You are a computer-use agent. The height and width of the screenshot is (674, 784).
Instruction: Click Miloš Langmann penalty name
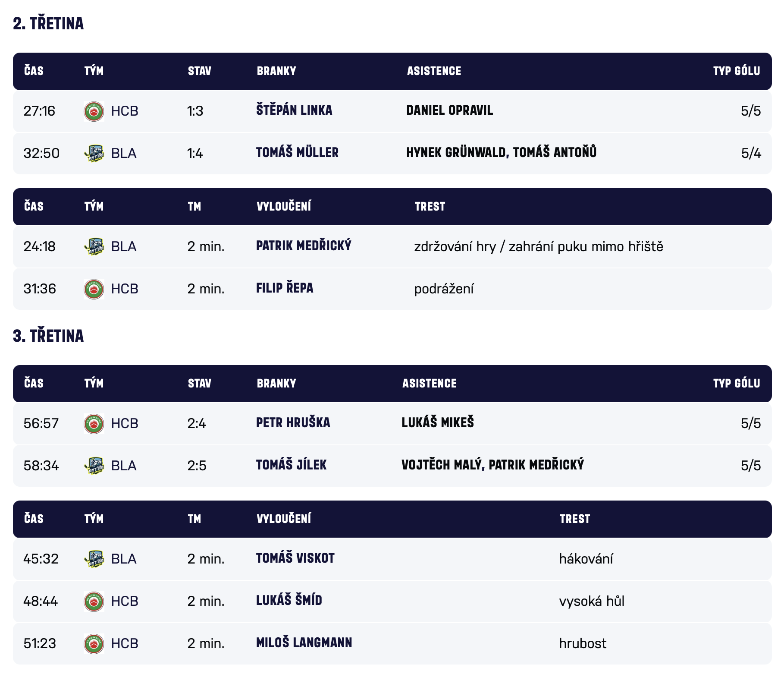tap(304, 643)
